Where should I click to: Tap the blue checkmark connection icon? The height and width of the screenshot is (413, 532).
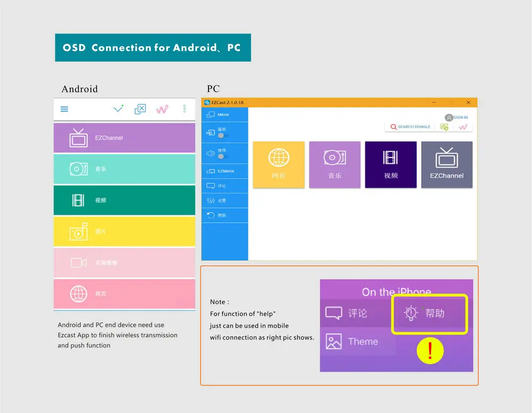pos(118,108)
